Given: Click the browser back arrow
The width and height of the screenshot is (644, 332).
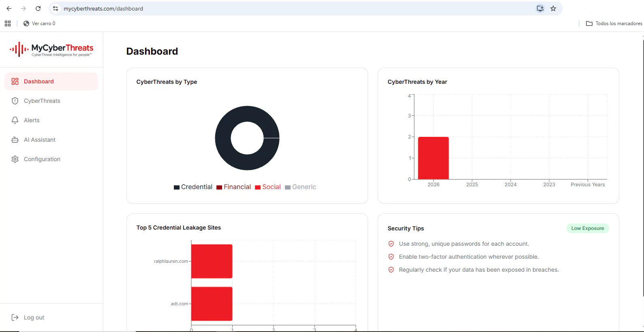Looking at the screenshot, I should click(9, 9).
